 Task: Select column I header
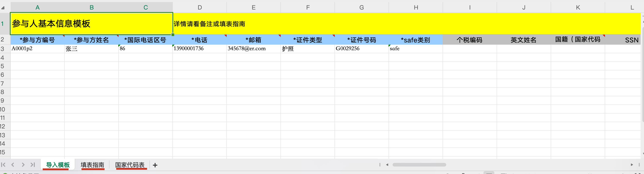tap(470, 7)
